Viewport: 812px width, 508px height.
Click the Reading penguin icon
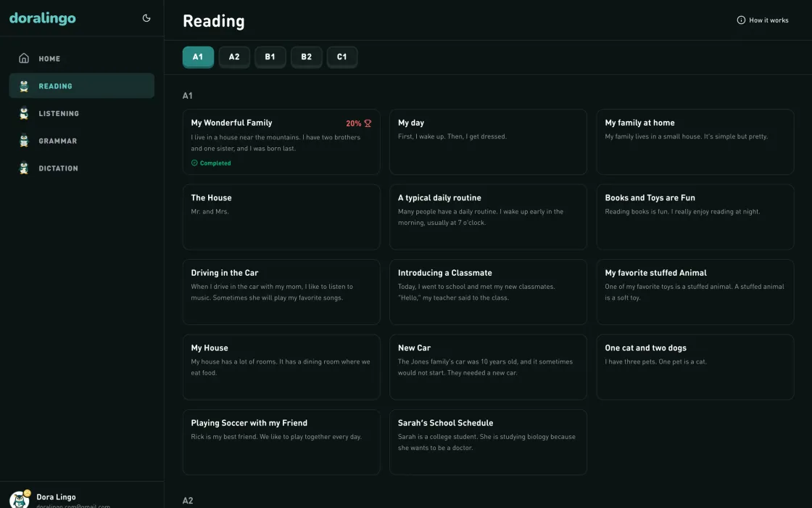click(x=24, y=86)
